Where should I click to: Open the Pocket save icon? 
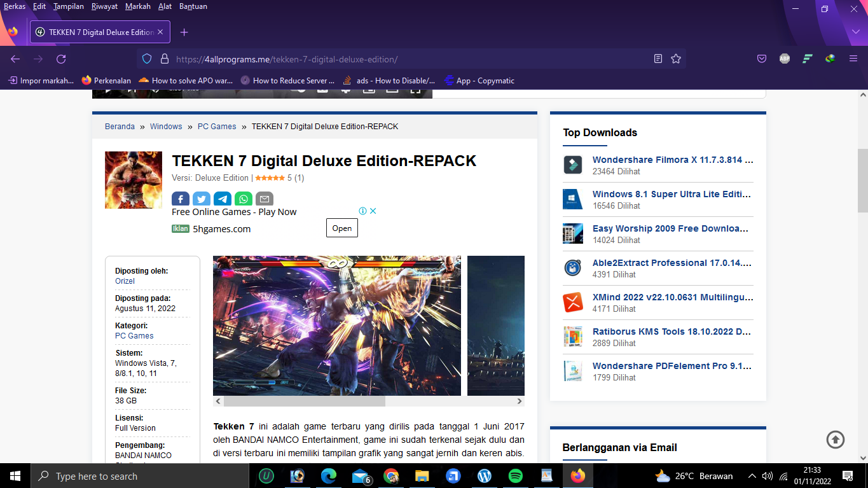click(762, 59)
